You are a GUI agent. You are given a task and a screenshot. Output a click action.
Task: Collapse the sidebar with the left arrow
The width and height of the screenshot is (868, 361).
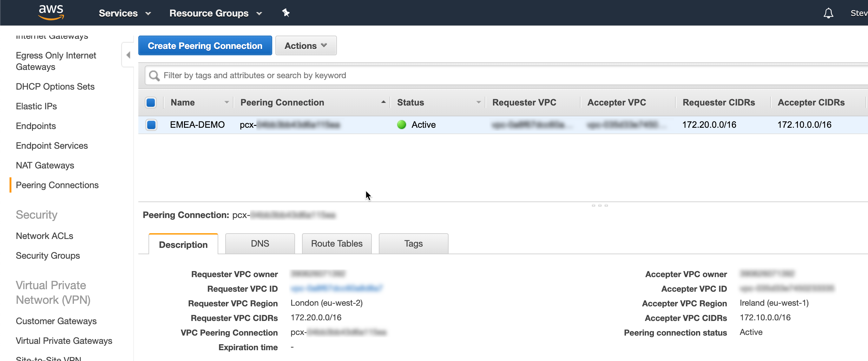(128, 54)
